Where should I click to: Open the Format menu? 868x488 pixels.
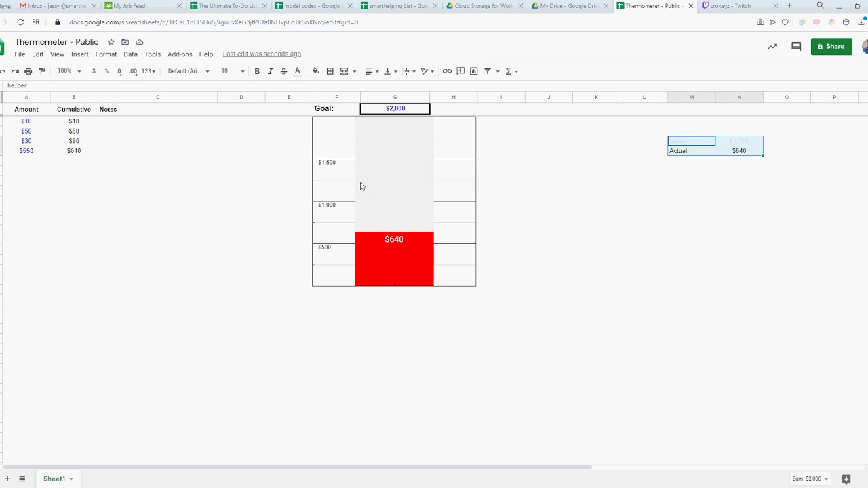click(106, 54)
